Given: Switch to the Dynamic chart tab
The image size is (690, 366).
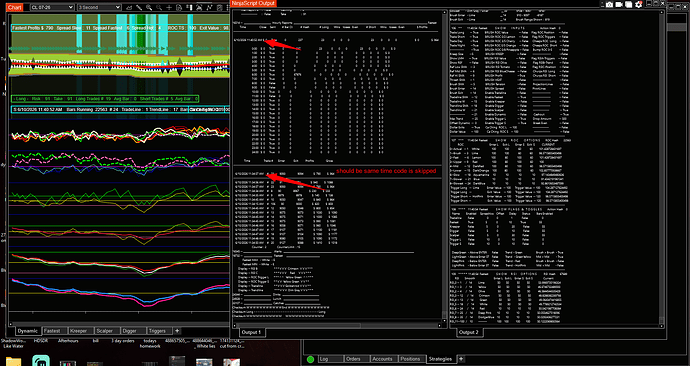Looking at the screenshot, I should [x=28, y=331].
